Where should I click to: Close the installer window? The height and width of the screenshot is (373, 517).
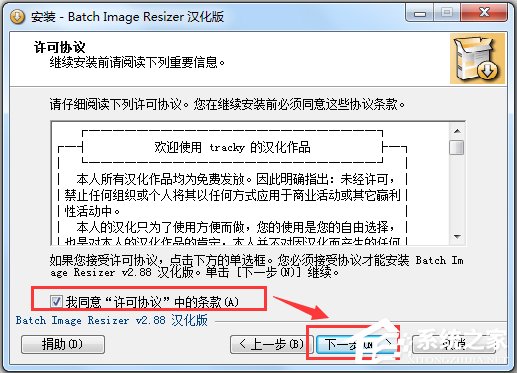pos(484,13)
